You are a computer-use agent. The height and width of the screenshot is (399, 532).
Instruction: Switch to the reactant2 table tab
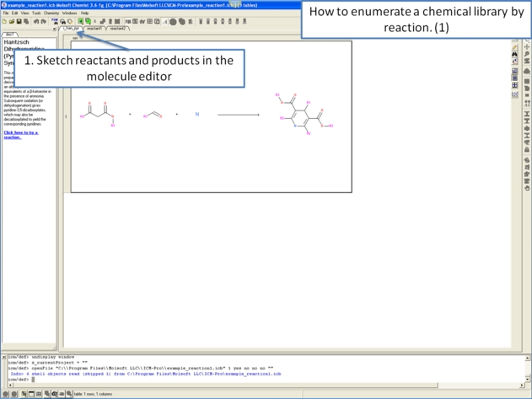click(118, 29)
